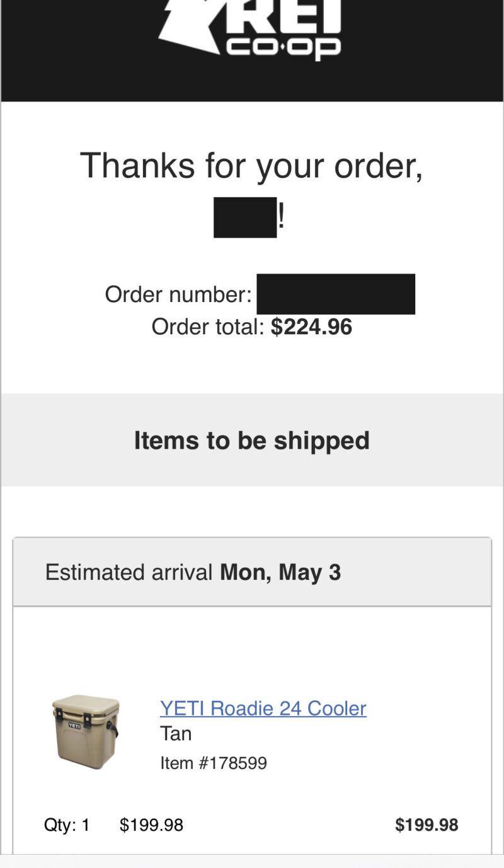Click the Order number label

(178, 294)
